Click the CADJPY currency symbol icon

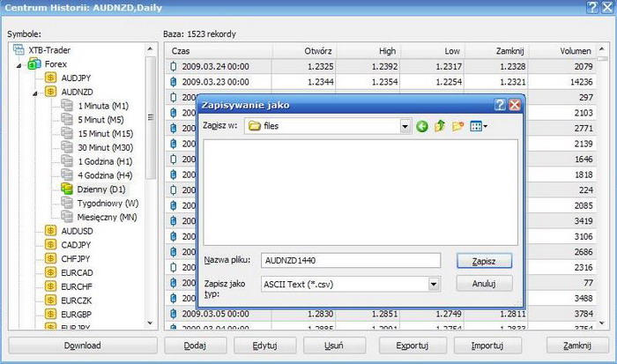tap(50, 244)
